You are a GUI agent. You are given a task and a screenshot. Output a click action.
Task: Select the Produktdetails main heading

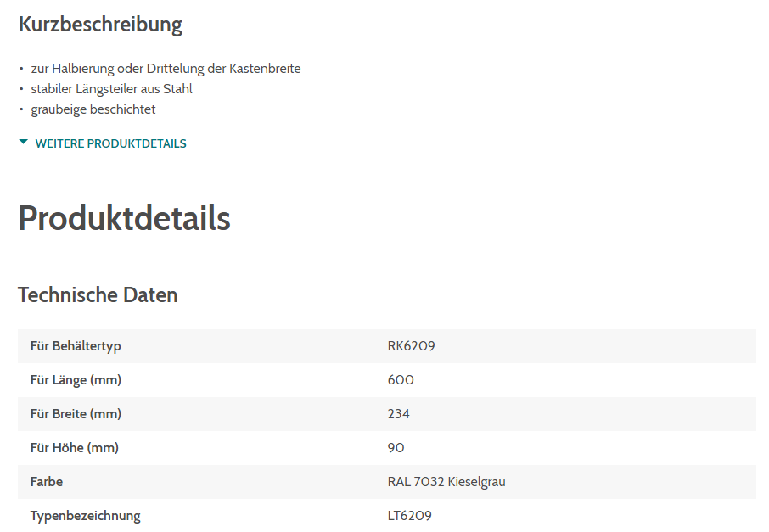tap(124, 218)
